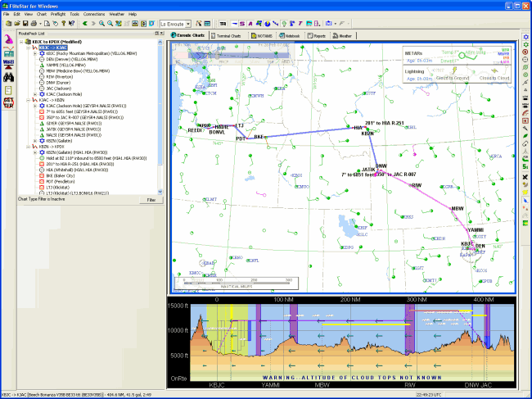Click the RoutePack List vertical scrollbar

point(159,115)
